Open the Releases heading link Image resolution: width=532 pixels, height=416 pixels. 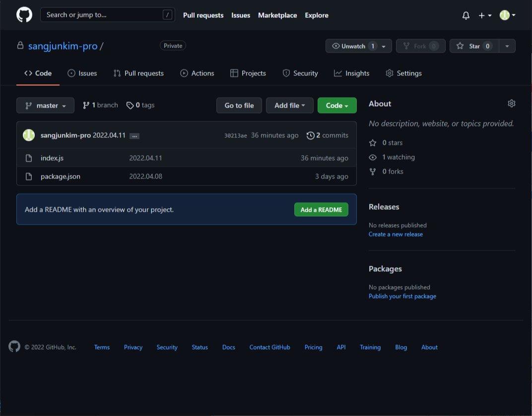[384, 207]
